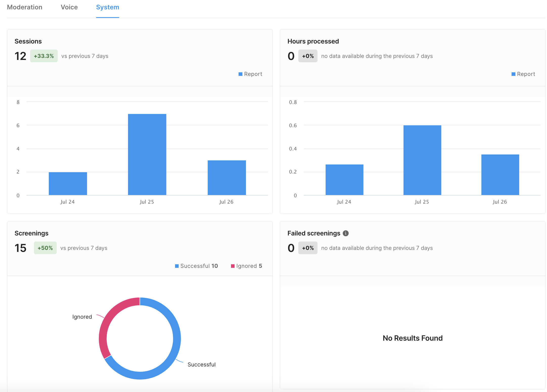Select the Jul 26 Sessions bar
The width and height of the screenshot is (547, 392).
click(x=227, y=178)
